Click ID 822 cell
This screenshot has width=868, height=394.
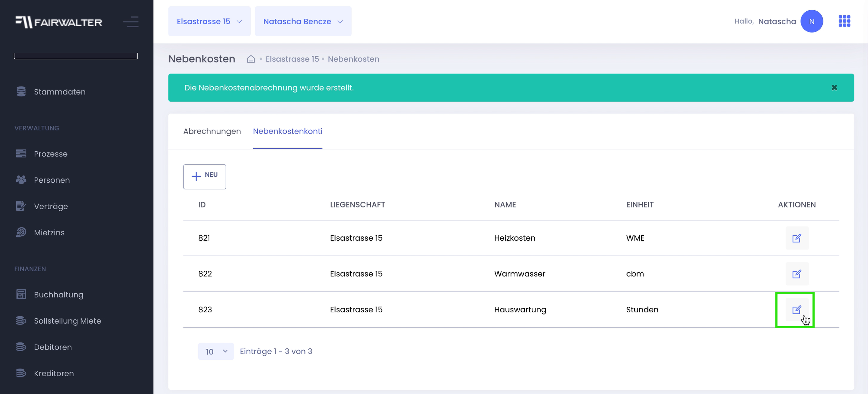pos(205,274)
